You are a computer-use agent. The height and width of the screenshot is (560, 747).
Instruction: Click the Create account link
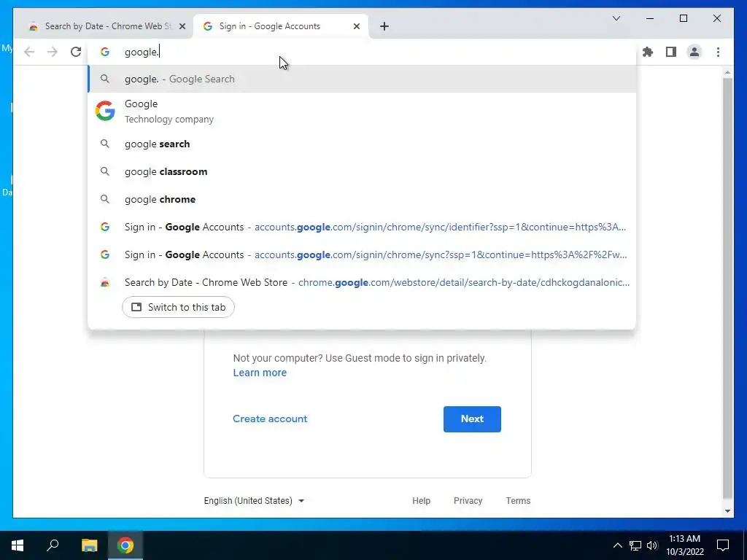coord(270,419)
